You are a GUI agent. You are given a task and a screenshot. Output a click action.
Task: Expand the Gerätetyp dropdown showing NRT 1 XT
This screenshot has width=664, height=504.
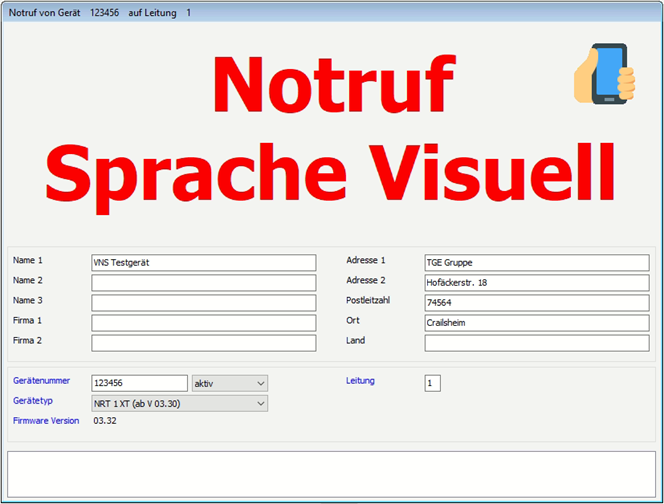[179, 403]
